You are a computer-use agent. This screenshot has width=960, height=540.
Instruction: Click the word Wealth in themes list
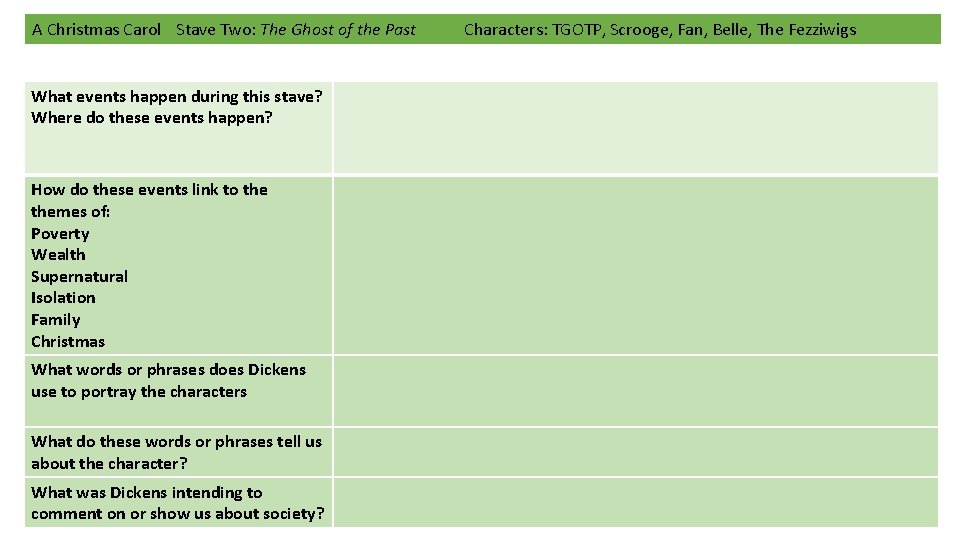58,255
